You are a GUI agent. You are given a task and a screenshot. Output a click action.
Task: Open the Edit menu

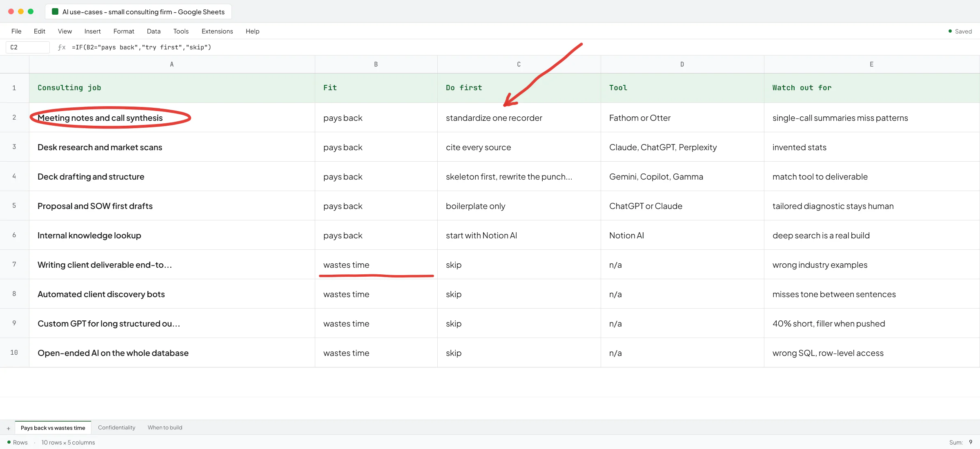point(40,31)
